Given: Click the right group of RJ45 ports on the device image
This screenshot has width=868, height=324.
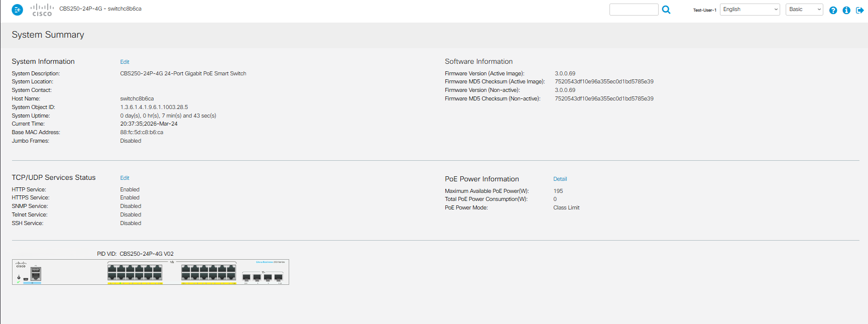Looking at the screenshot, I should point(208,272).
